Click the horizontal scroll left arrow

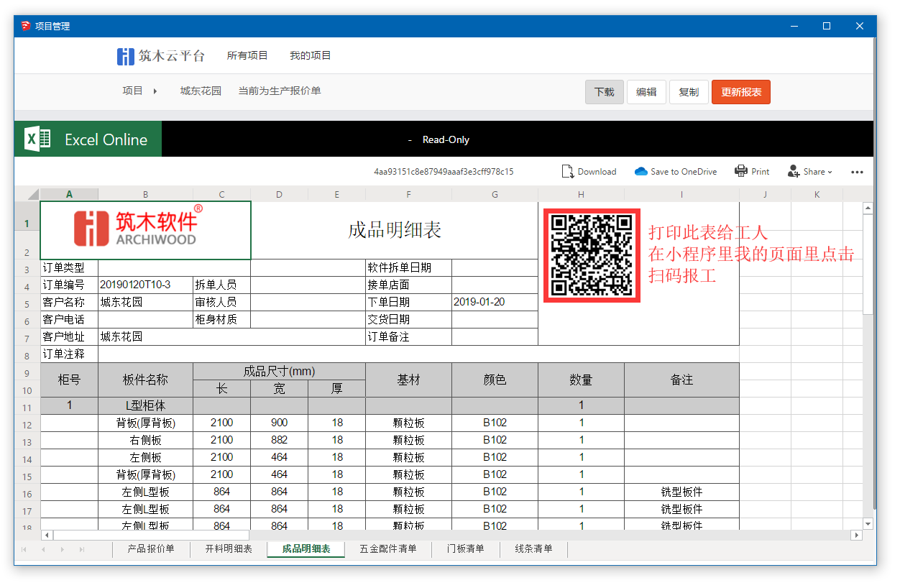tap(47, 536)
